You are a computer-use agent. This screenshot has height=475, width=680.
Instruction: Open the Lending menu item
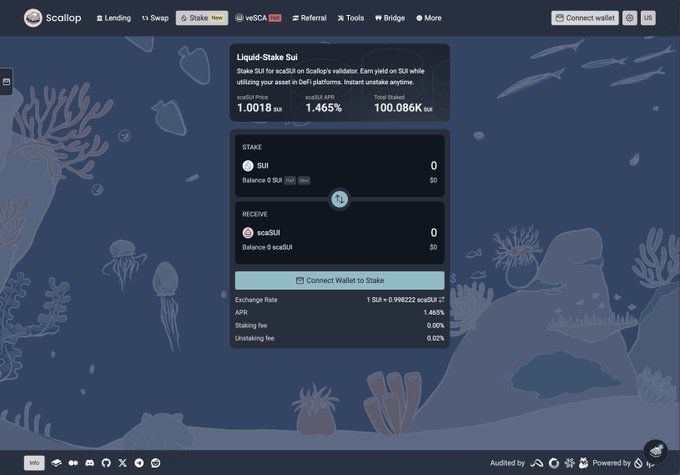pyautogui.click(x=114, y=18)
